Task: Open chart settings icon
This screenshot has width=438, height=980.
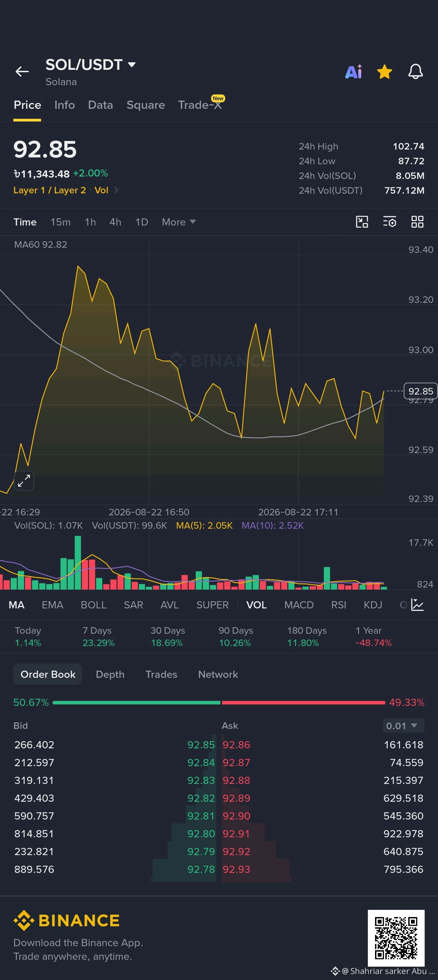Action: click(x=390, y=222)
